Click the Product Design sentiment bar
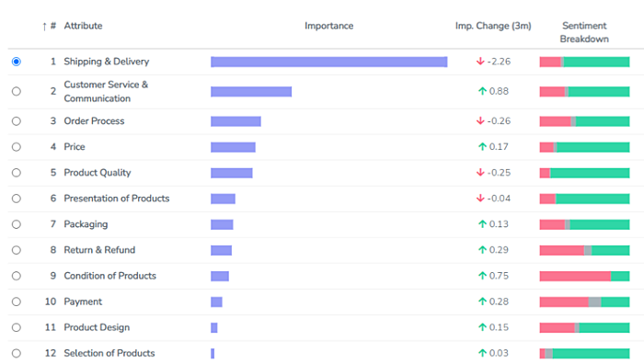 [x=584, y=327]
